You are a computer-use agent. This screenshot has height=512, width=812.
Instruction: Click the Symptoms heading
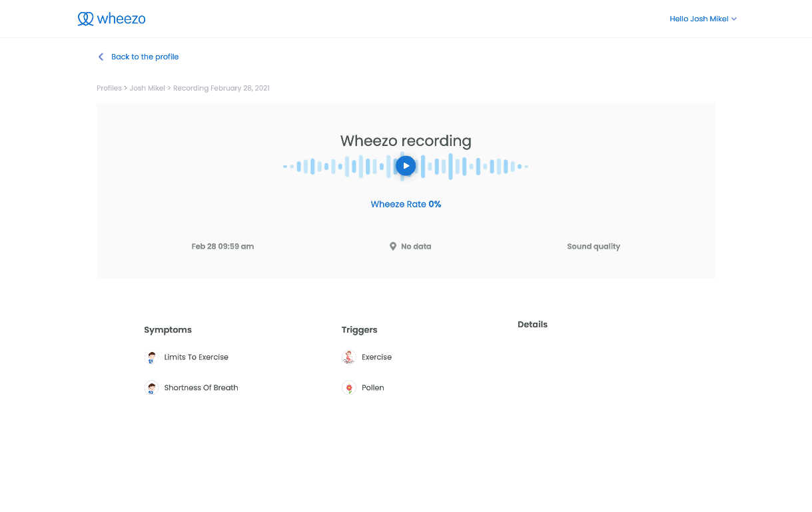click(x=168, y=330)
